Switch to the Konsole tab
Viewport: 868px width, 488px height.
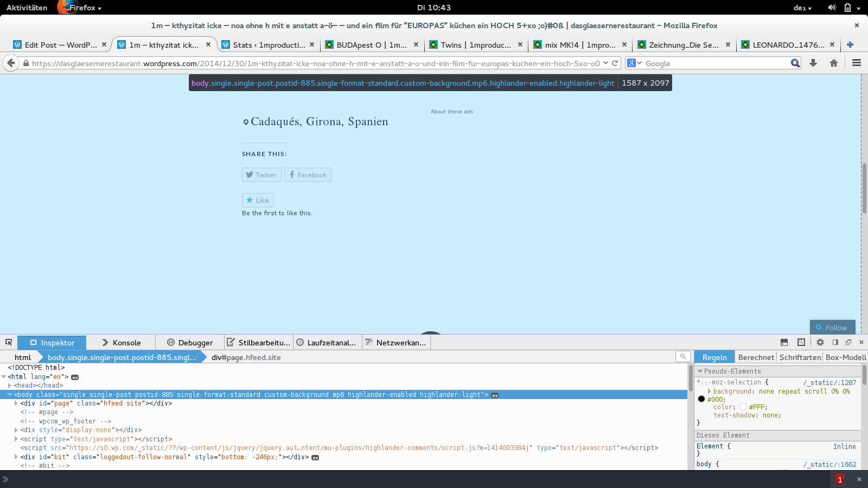(121, 343)
